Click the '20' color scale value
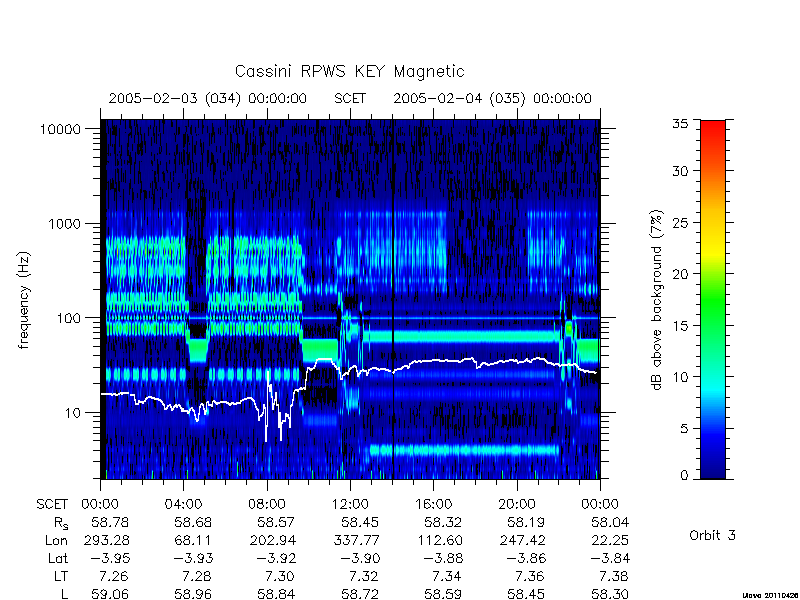Screen dimensions: 800x600 point(680,273)
